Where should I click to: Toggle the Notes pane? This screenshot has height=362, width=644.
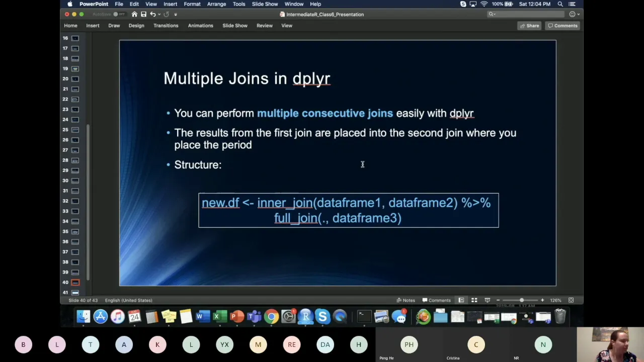(x=406, y=300)
